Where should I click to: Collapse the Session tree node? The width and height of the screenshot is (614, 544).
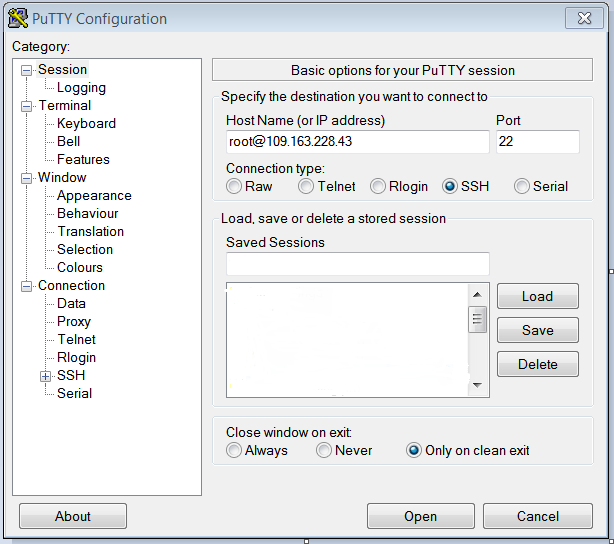pos(26,70)
